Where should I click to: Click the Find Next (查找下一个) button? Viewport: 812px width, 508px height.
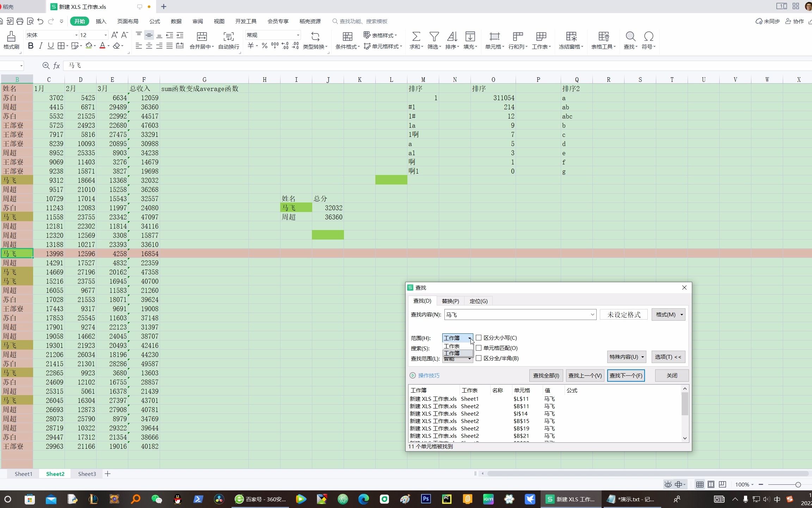(626, 375)
